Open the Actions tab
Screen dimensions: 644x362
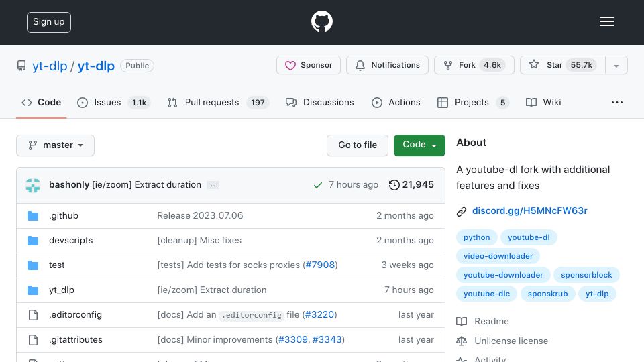396,102
